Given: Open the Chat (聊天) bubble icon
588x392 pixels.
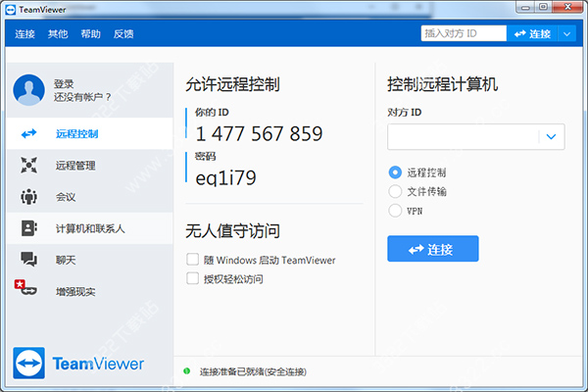Looking at the screenshot, I should click(x=28, y=260).
